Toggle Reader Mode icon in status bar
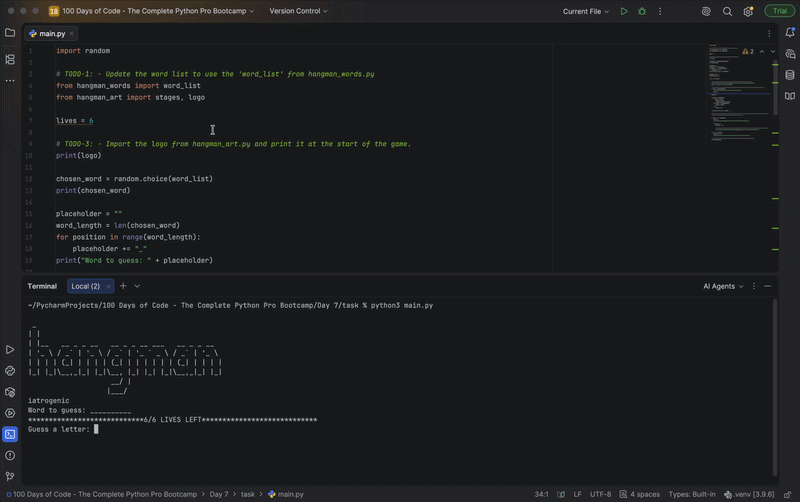 pos(561,494)
